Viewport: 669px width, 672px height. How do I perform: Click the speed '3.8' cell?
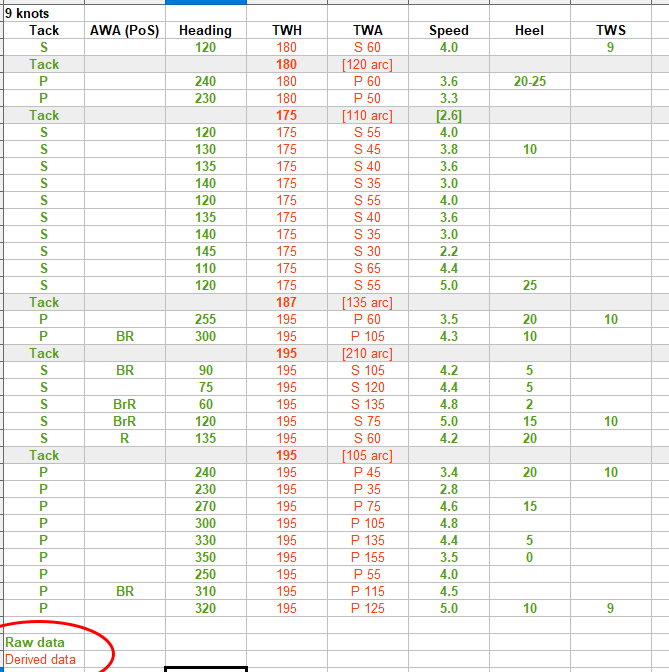(x=449, y=149)
